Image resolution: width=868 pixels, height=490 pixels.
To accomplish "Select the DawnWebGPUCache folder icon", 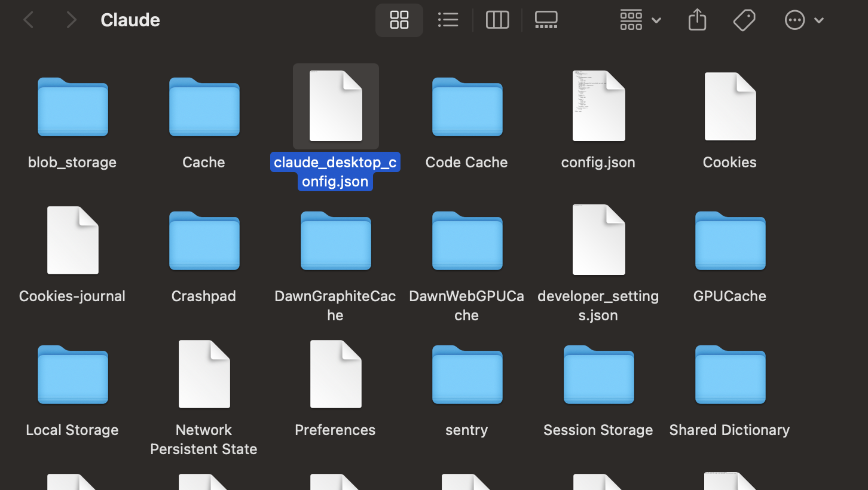I will pyautogui.click(x=467, y=241).
